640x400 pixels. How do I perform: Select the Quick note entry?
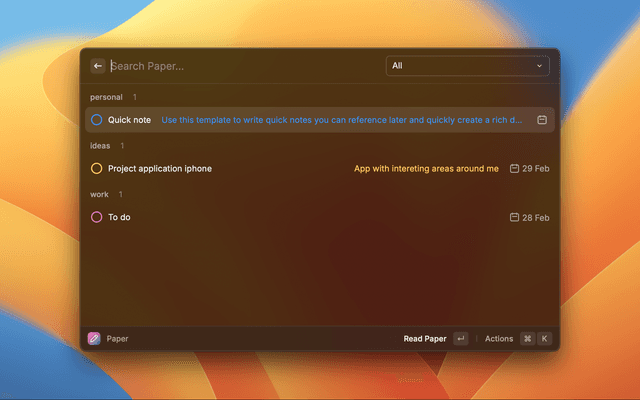[x=130, y=120]
